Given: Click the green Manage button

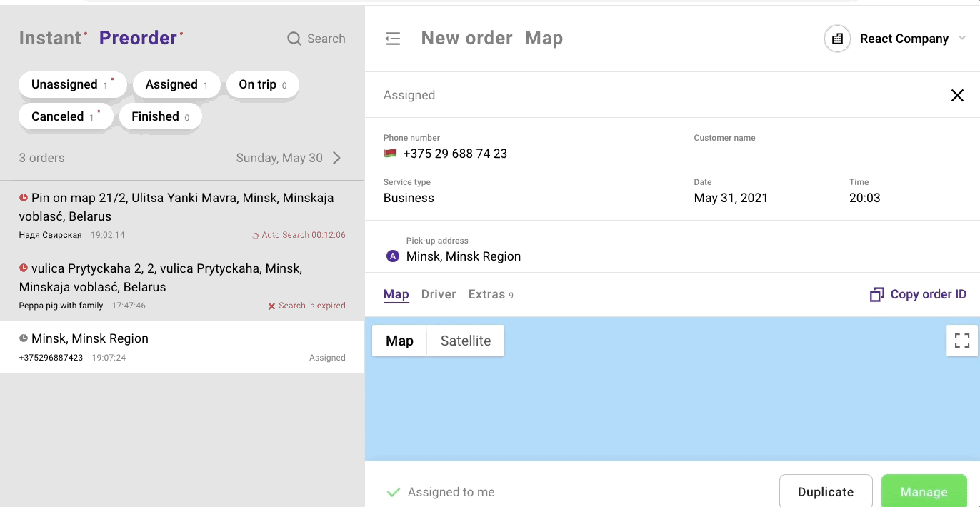Looking at the screenshot, I should pyautogui.click(x=924, y=491).
